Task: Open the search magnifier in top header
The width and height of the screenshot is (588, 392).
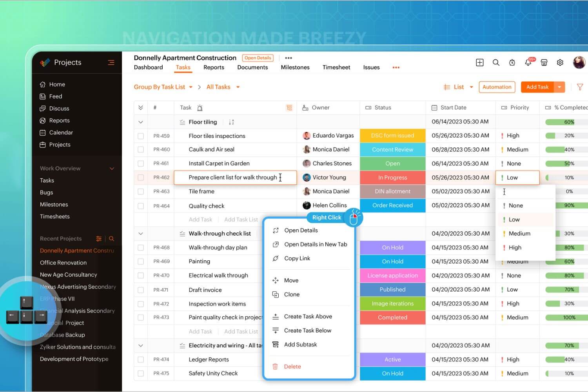Action: (x=496, y=63)
